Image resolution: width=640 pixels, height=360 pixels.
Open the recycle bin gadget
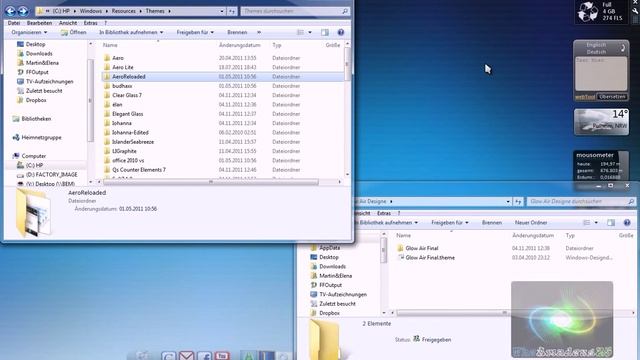601,12
